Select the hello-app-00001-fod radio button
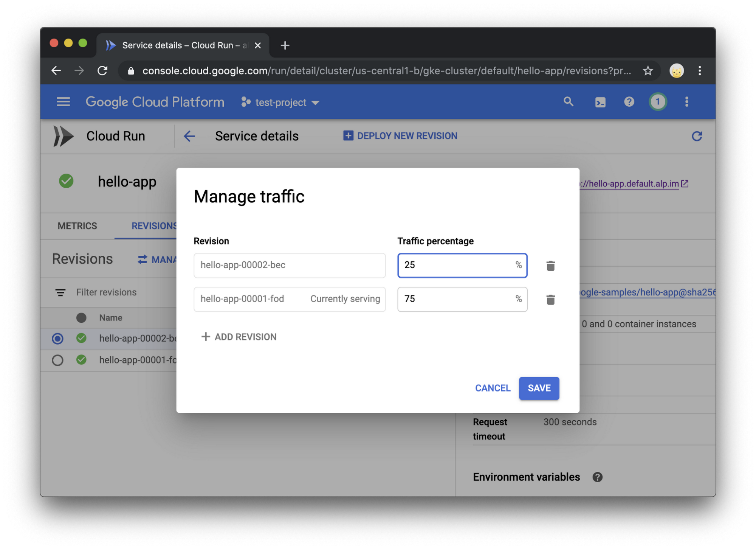 (57, 360)
